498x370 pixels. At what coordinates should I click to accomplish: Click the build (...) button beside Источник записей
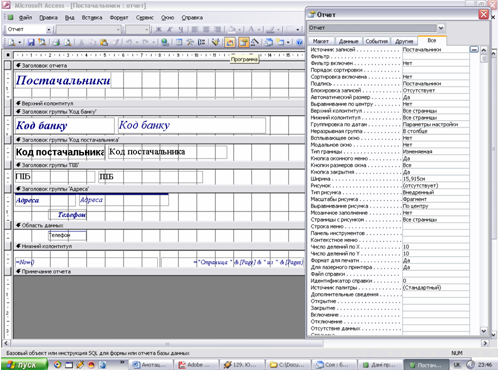(474, 50)
